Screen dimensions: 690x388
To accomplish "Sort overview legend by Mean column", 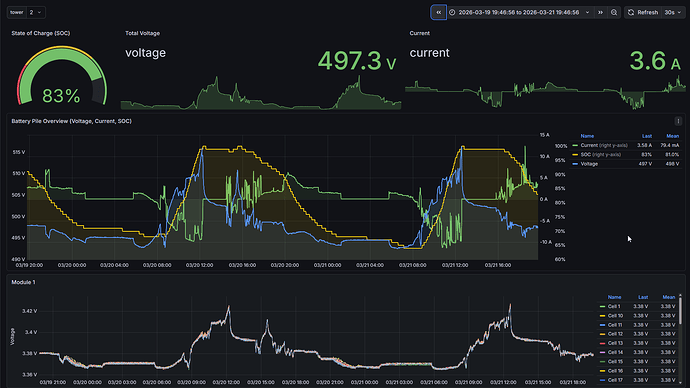I will click(x=672, y=136).
